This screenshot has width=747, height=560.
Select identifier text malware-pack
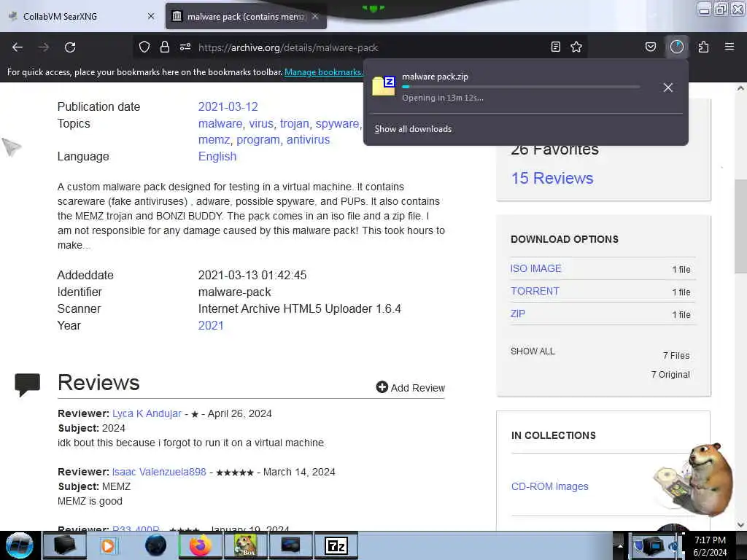point(234,292)
